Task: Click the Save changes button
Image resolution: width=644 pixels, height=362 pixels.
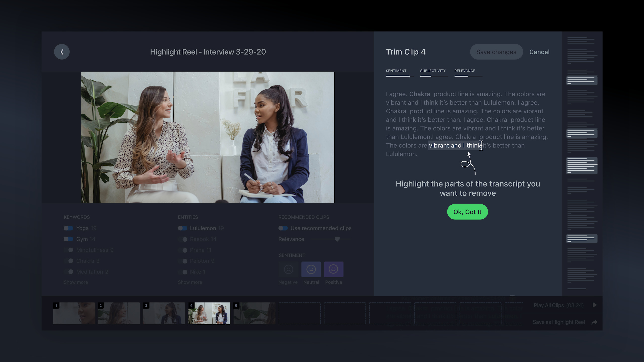Action: pos(496,52)
